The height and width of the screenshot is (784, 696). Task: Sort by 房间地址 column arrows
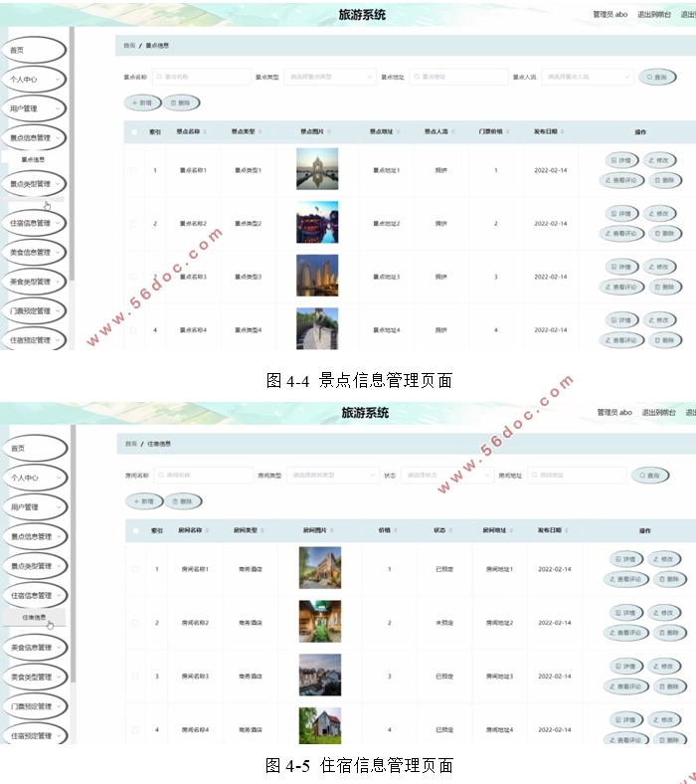click(511, 530)
